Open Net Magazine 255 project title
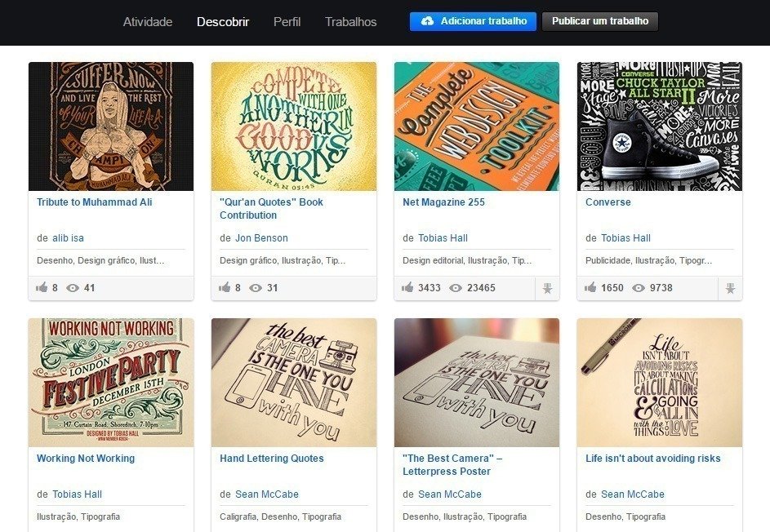 [x=443, y=202]
